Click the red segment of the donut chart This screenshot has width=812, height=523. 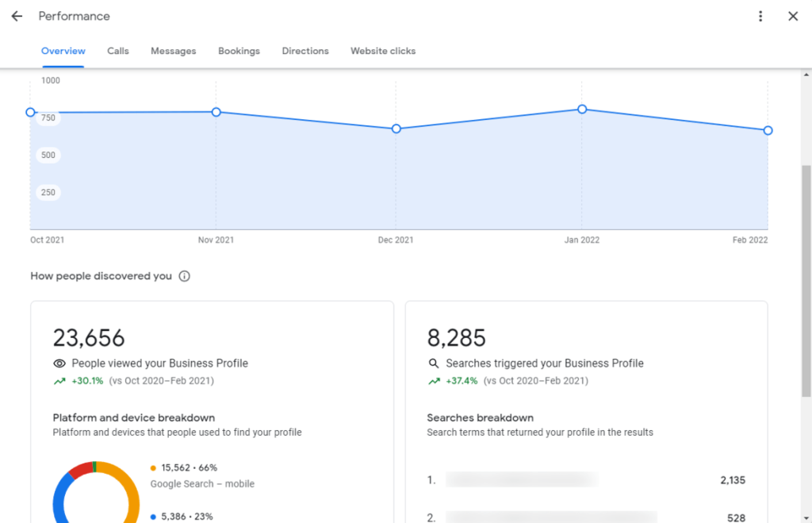pos(82,470)
